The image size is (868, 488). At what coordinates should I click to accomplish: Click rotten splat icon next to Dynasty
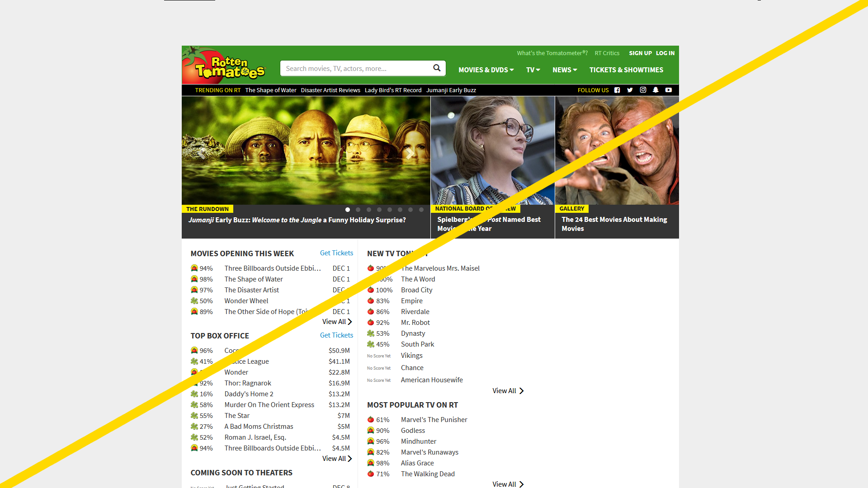(371, 333)
